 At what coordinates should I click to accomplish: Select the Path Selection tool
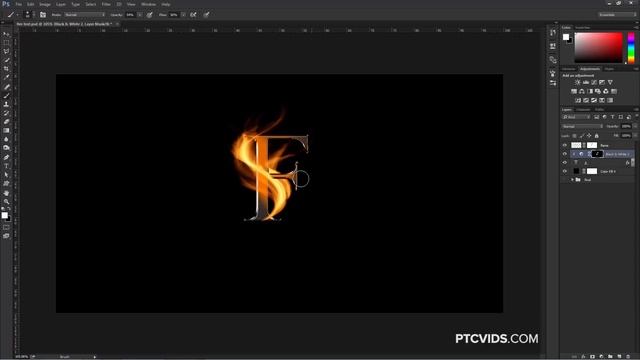coord(6,175)
